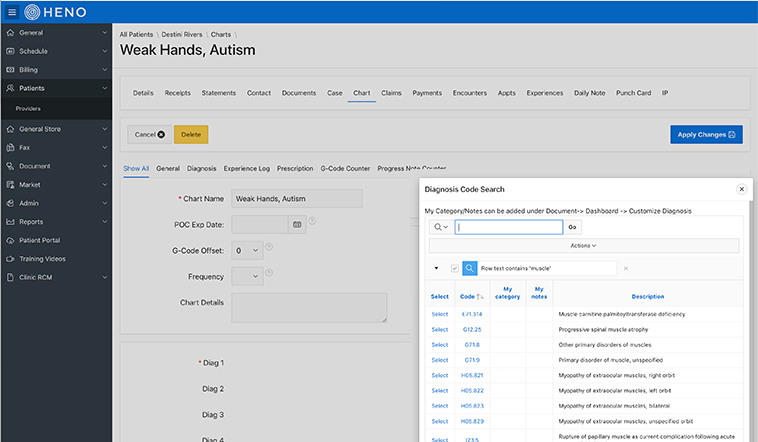This screenshot has height=442, width=758.
Task: Click help icon beside POC Exp Date
Action: (x=312, y=221)
